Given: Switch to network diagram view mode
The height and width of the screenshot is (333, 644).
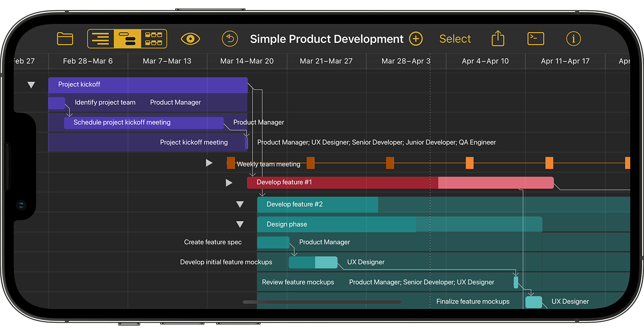Looking at the screenshot, I should coord(154,39).
